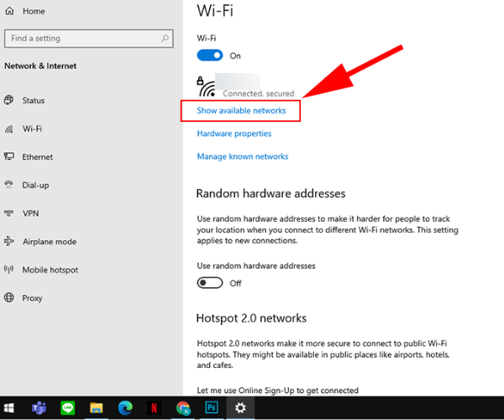Select the Wi-Fi sidebar icon

tap(8, 129)
